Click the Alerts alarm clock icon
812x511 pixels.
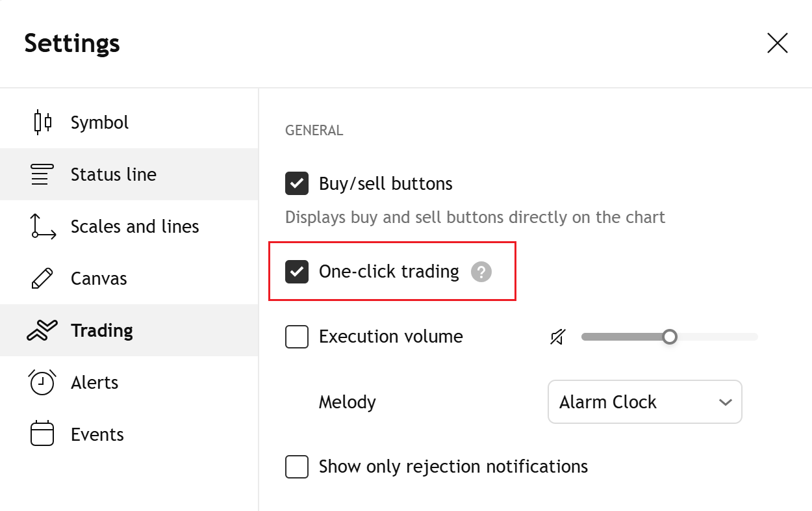point(42,382)
